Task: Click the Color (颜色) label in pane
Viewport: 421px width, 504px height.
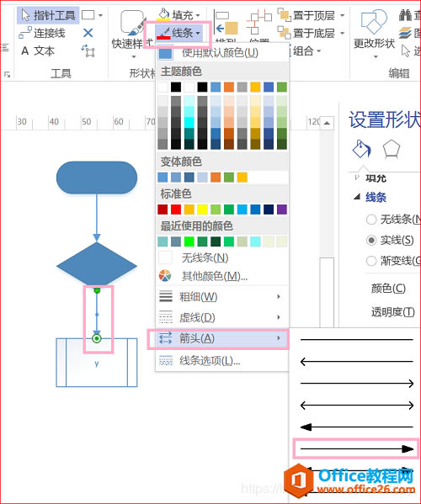Action: [388, 289]
